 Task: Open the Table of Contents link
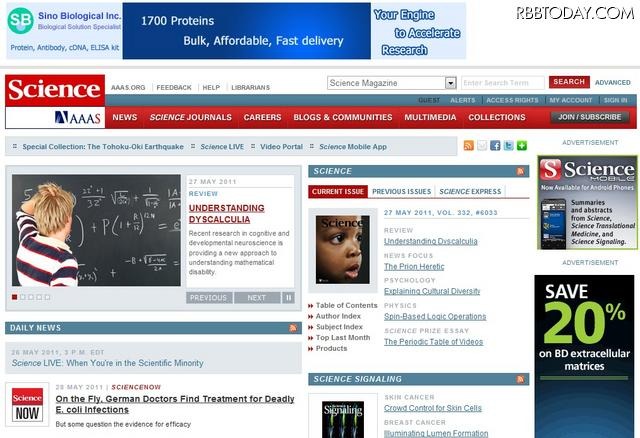[347, 305]
